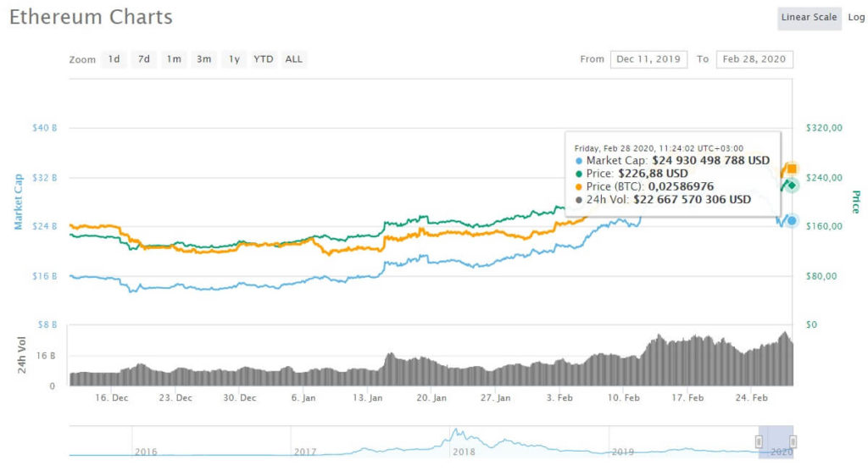Click the 17. Feb date label
This screenshot has height=471, width=868.
[x=687, y=397]
